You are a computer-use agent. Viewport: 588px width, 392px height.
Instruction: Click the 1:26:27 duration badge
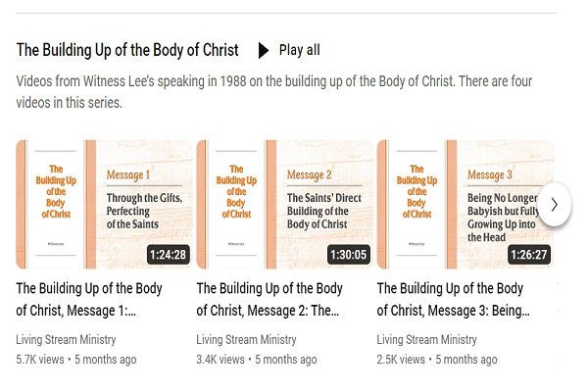[x=529, y=255]
